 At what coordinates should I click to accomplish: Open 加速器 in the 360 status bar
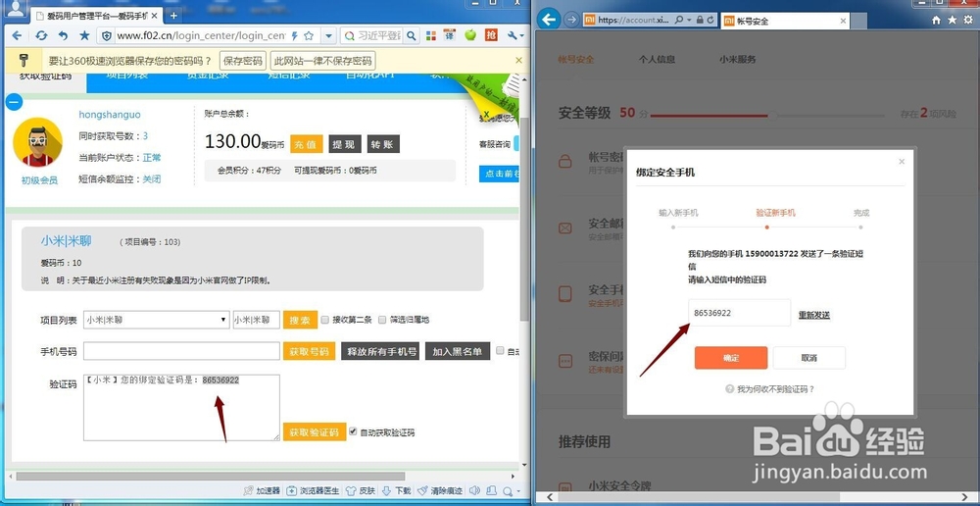(x=262, y=491)
